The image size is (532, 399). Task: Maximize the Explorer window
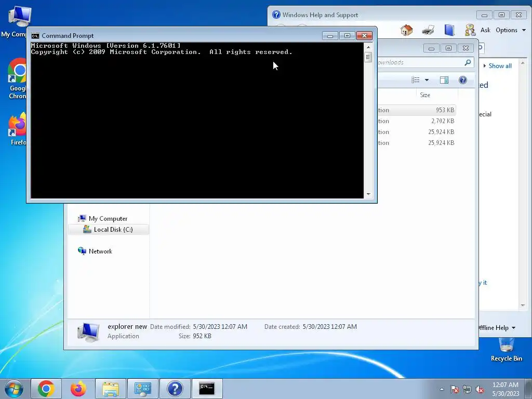click(x=448, y=48)
